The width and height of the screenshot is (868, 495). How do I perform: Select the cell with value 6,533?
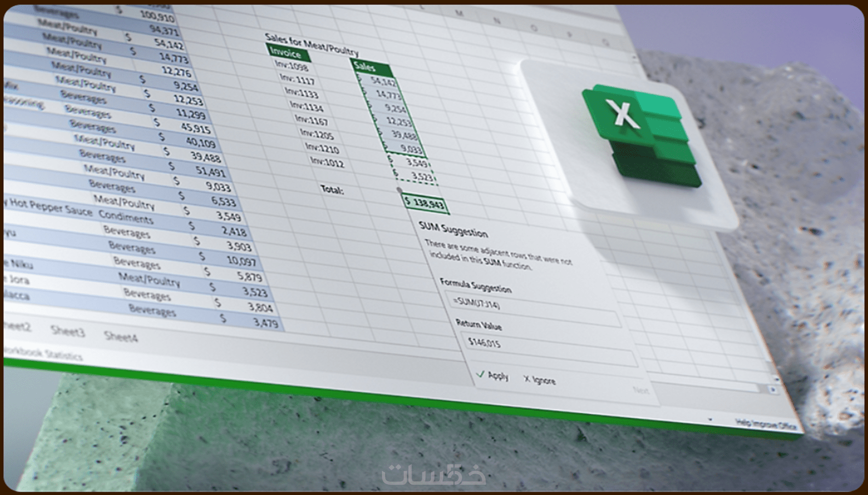tap(223, 202)
